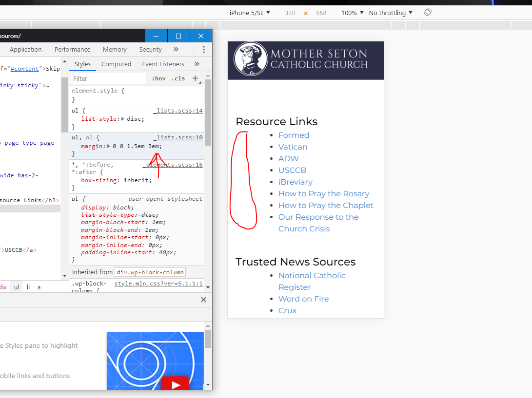This screenshot has width=532, height=398.
Task: Open the iPhone 5/SE device dropdown
Action: point(250,13)
